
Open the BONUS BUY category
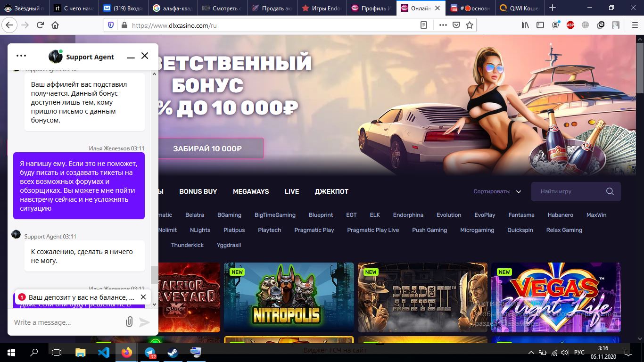(x=198, y=191)
